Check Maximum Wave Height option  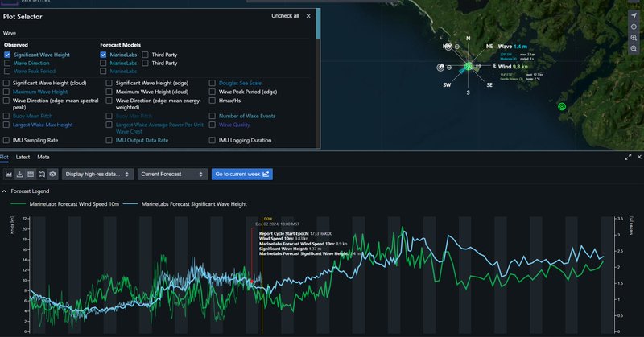click(6, 92)
